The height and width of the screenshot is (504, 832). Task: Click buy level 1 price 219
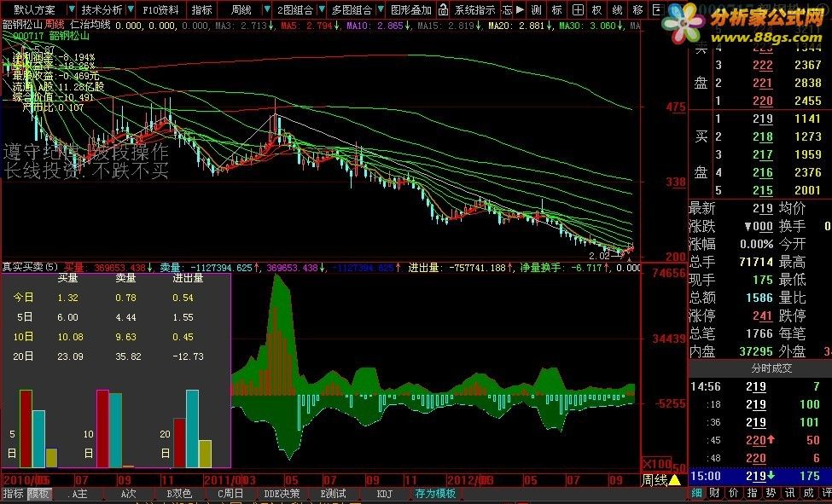coord(763,119)
